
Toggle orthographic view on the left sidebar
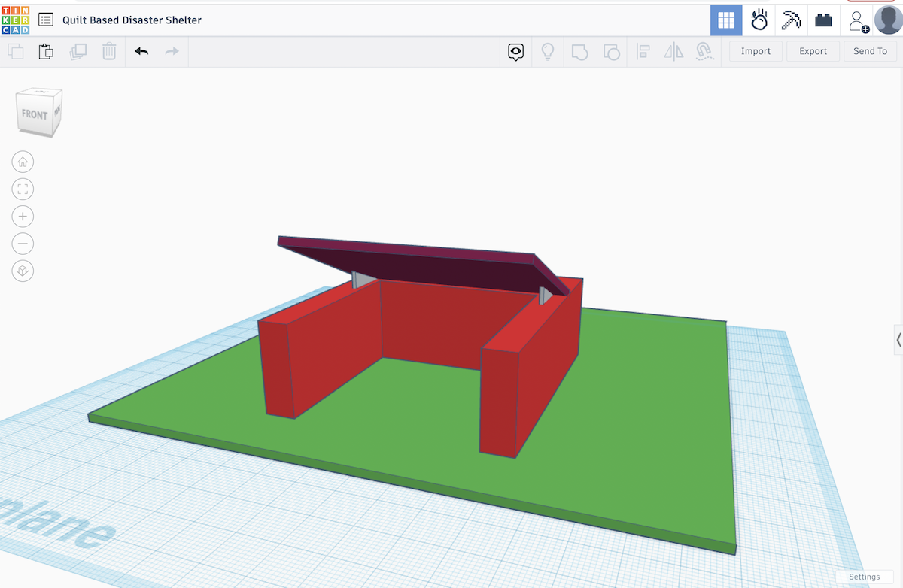[x=23, y=271]
